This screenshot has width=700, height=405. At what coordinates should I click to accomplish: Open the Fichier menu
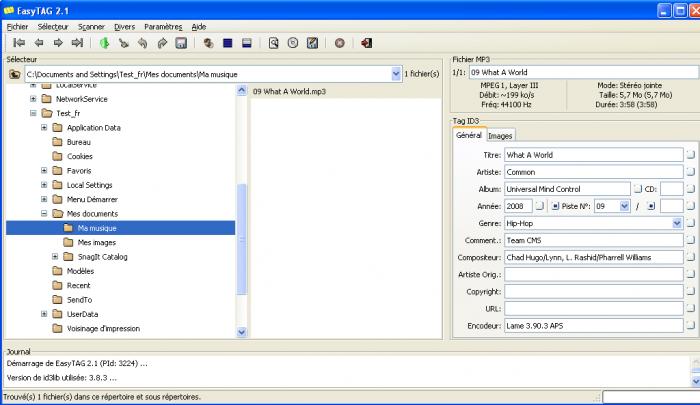(x=17, y=27)
